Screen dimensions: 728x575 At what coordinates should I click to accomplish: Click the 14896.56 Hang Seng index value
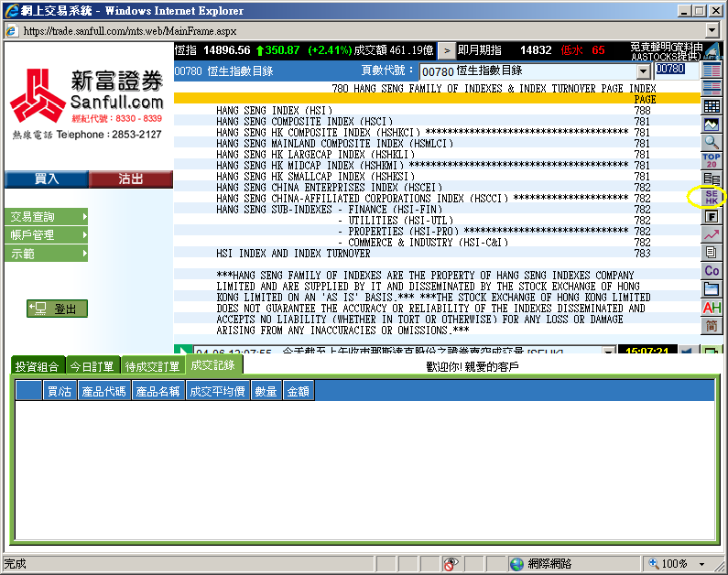point(226,50)
